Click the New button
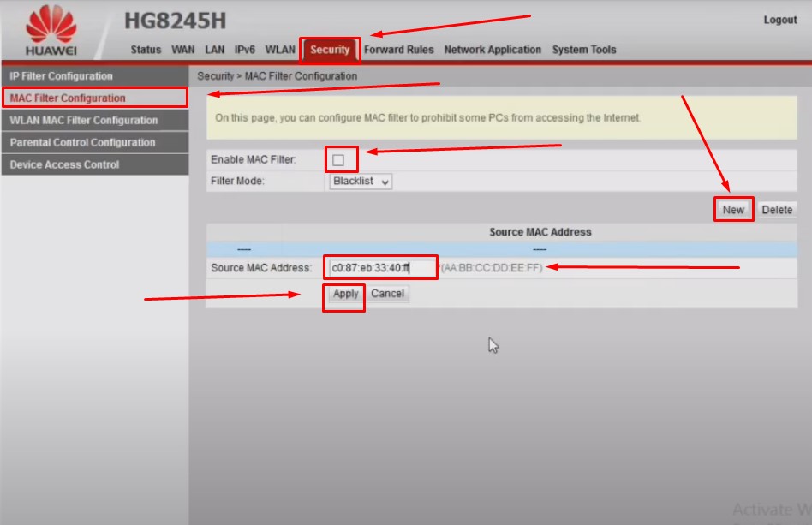Image resolution: width=812 pixels, height=525 pixels. point(733,210)
